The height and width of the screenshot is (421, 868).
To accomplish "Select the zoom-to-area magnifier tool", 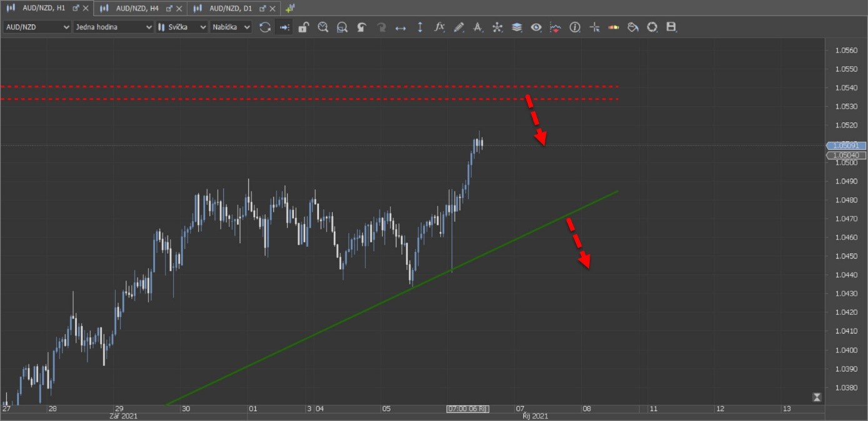I will [342, 27].
